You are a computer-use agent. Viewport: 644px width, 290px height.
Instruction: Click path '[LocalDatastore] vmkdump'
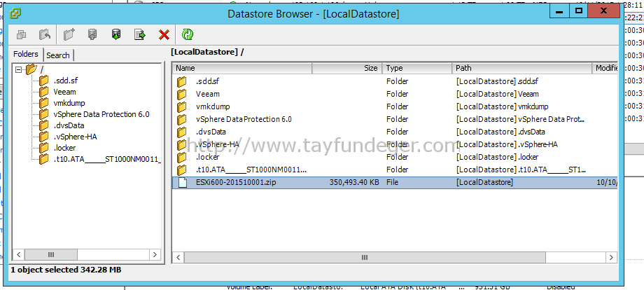502,106
